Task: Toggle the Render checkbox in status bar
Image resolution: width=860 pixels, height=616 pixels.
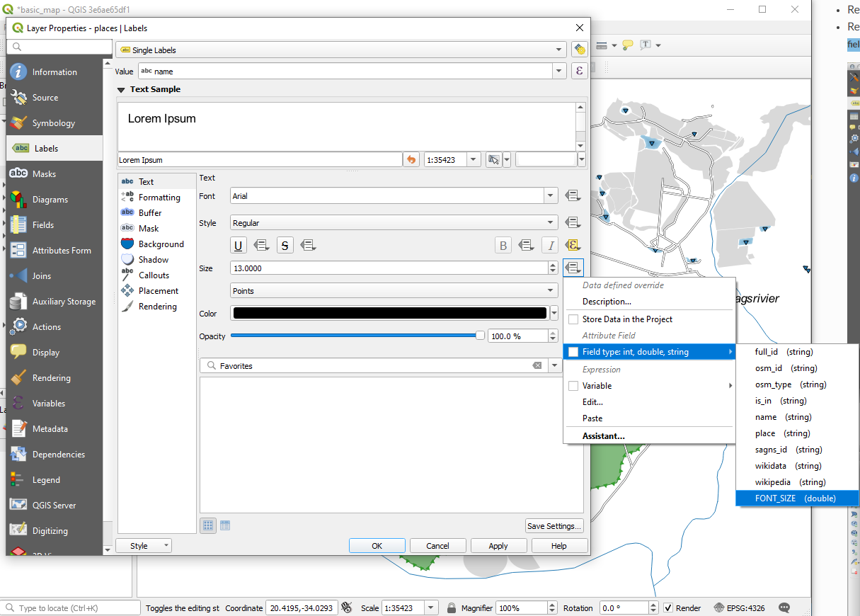Action: [667, 608]
